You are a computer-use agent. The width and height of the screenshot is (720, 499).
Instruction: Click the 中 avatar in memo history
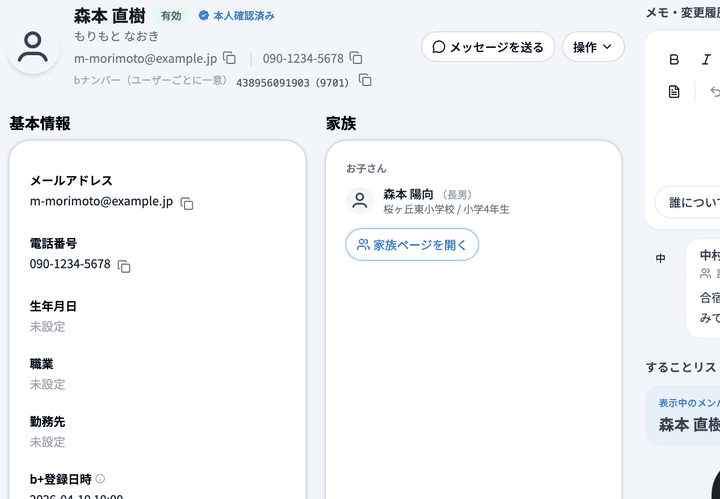[660, 258]
